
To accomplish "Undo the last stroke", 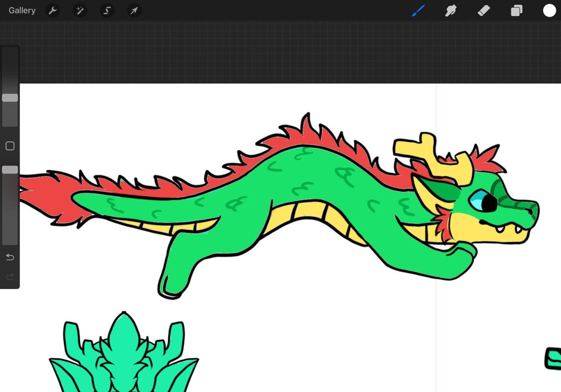I will point(10,257).
